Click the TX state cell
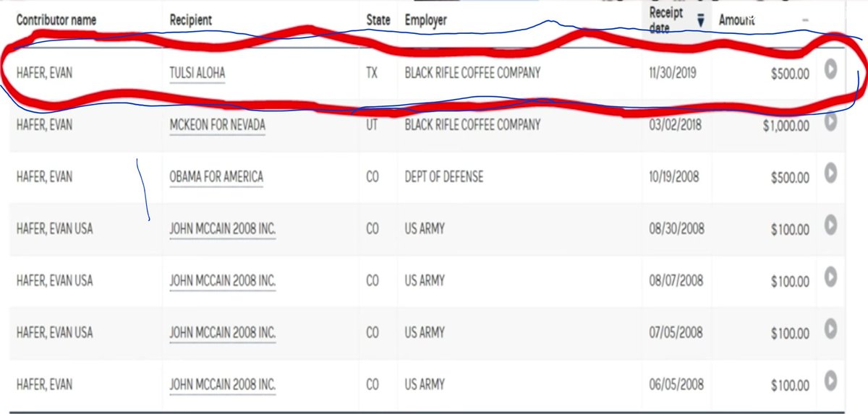Screen dimensions: 868x414 [x=373, y=73]
